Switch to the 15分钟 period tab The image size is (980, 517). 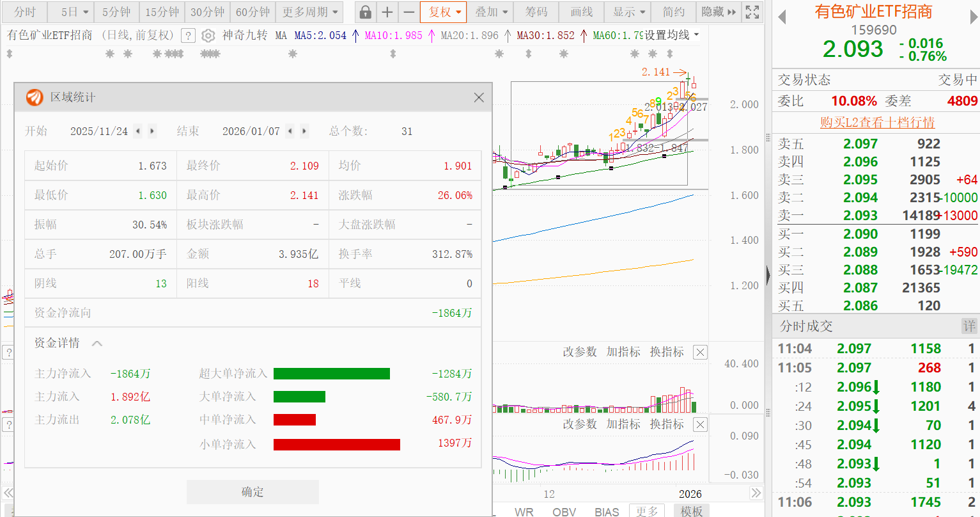point(162,12)
